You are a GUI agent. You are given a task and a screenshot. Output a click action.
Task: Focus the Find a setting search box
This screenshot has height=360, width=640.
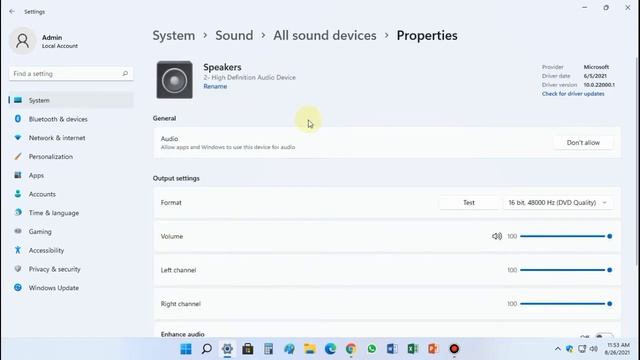[71, 73]
